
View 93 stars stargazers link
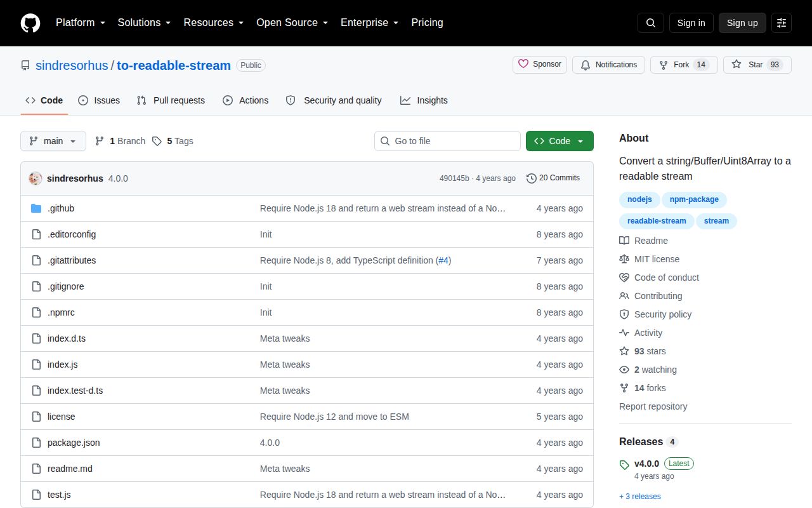point(643,351)
